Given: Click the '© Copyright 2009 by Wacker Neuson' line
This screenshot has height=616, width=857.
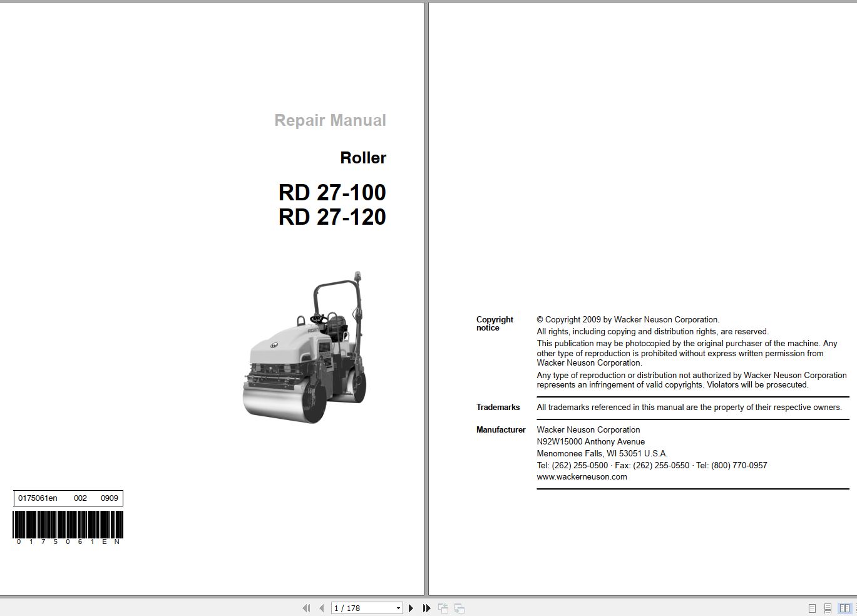Looking at the screenshot, I should point(628,319).
